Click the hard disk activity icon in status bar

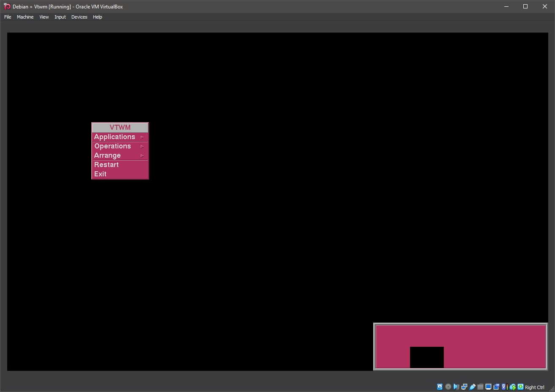tap(440, 387)
